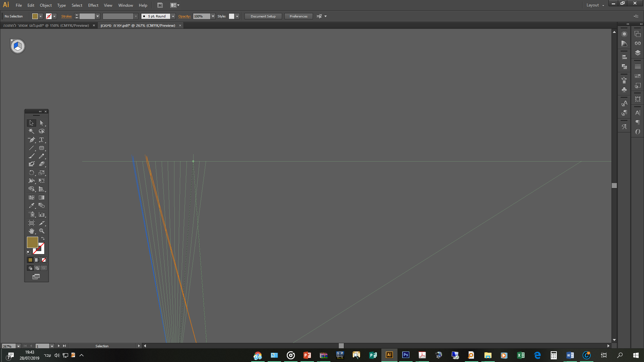Select the Eyedropper tool

click(x=32, y=205)
